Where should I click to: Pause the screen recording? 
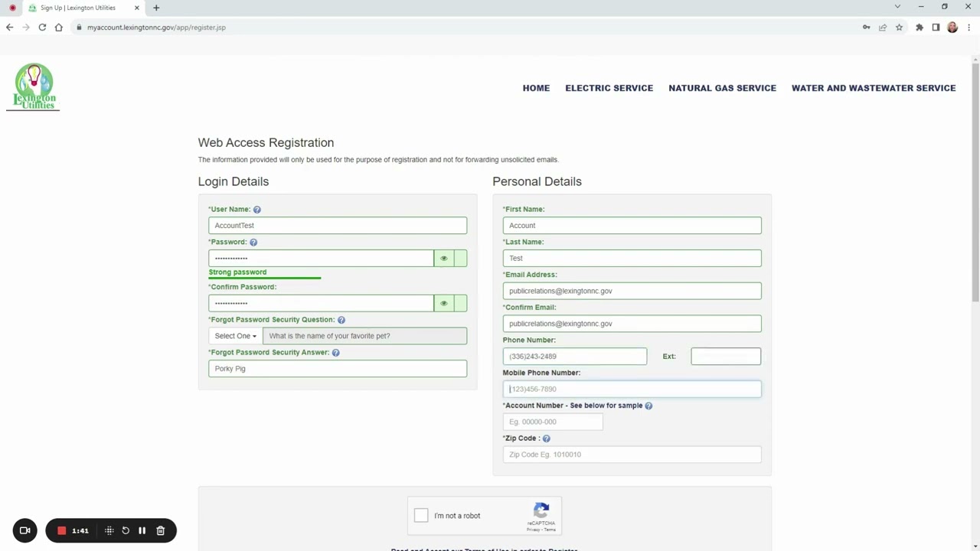point(142,530)
